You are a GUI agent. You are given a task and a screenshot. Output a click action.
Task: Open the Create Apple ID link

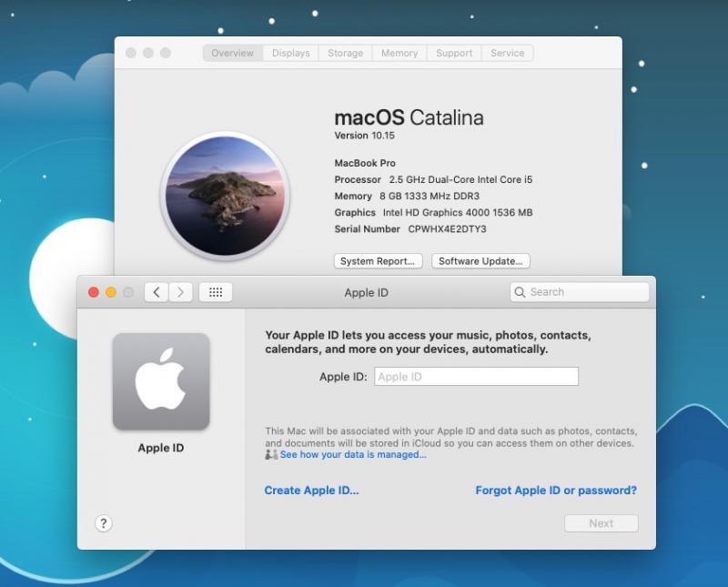(311, 490)
